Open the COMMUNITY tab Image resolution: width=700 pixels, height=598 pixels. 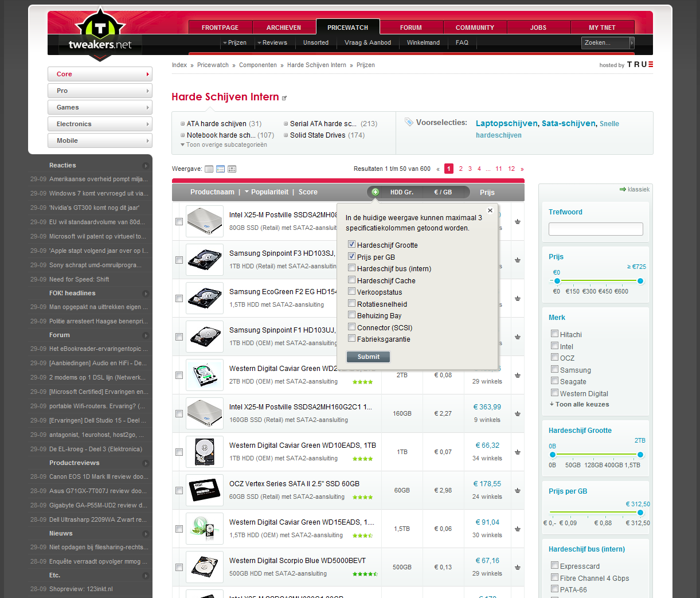coord(475,28)
